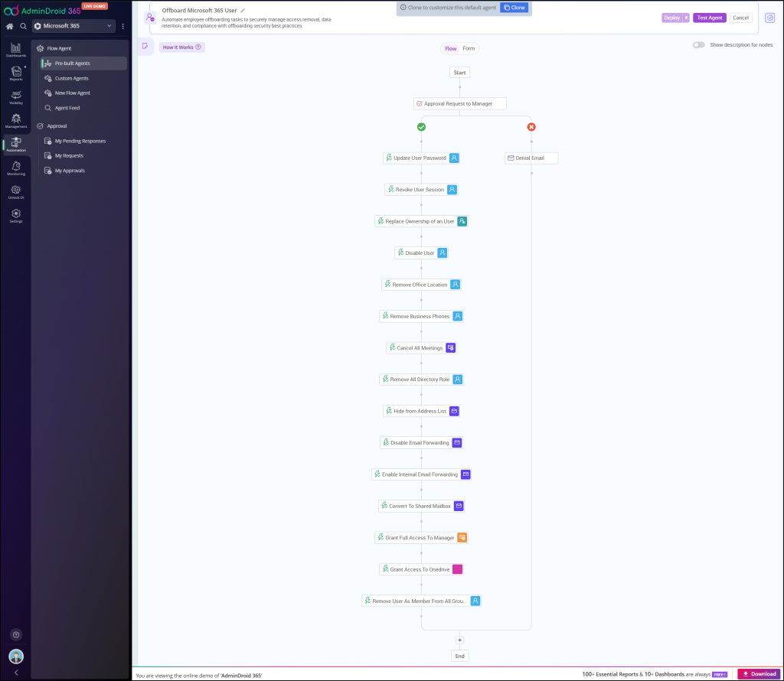Open the Deploy dropdown arrow

pos(687,18)
